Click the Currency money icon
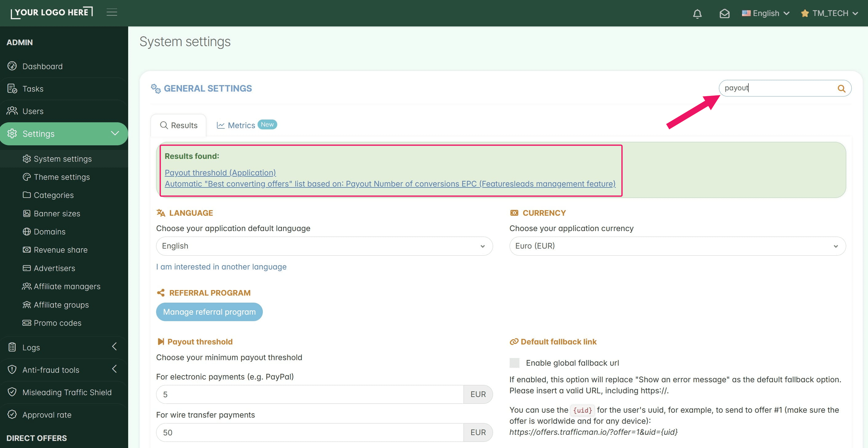 click(514, 213)
